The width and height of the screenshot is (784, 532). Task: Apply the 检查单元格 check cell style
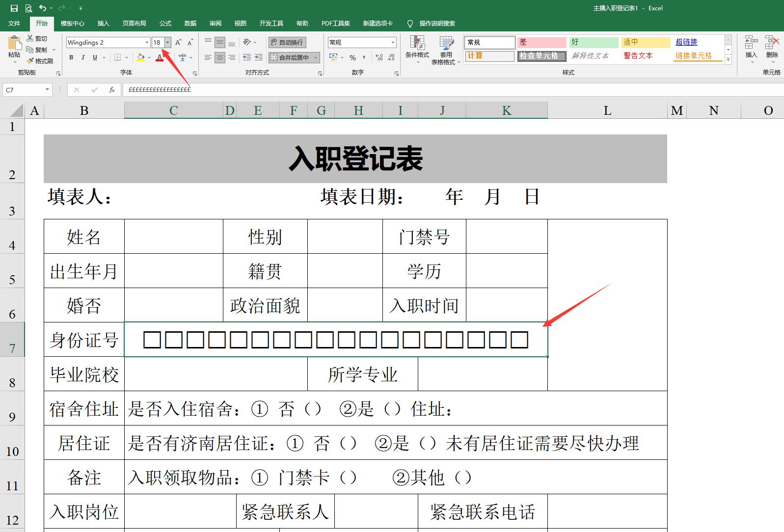(541, 56)
